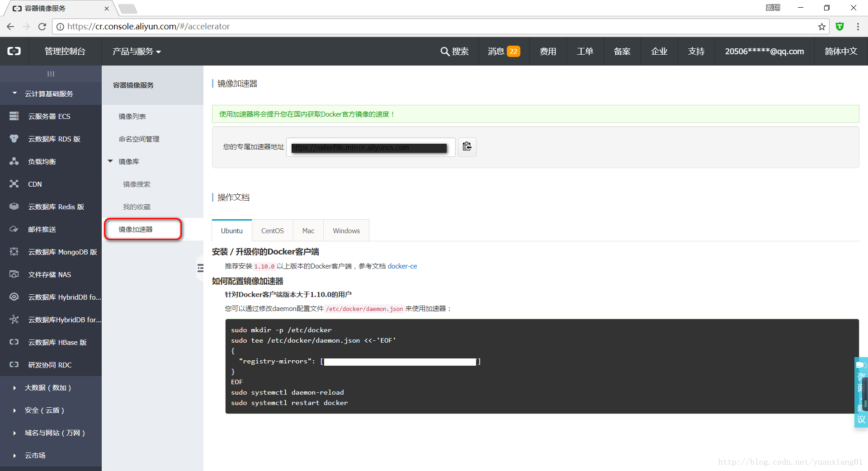Collapse 云计算基础服务 section
Screen dimensions: 868x471
click(51, 94)
